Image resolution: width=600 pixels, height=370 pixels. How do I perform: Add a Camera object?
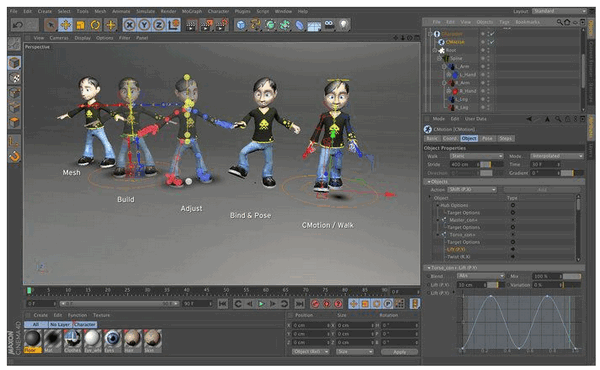pos(329,25)
